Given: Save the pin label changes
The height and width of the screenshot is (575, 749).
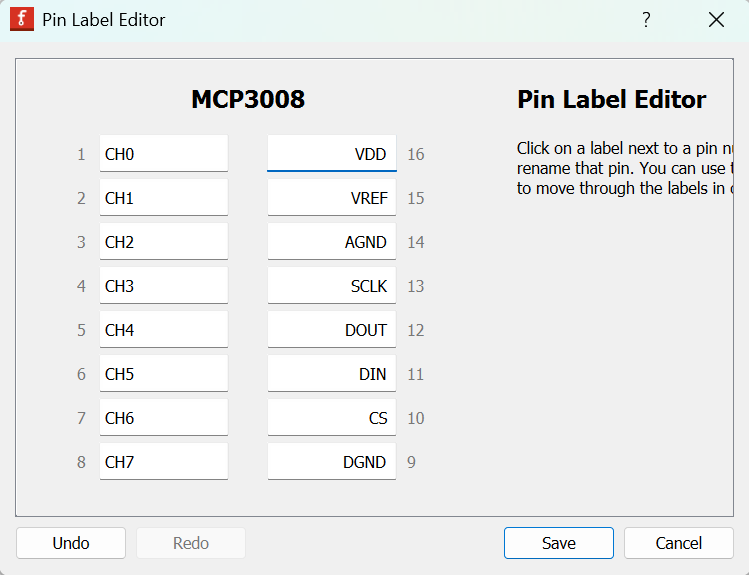Looking at the screenshot, I should coord(559,543).
